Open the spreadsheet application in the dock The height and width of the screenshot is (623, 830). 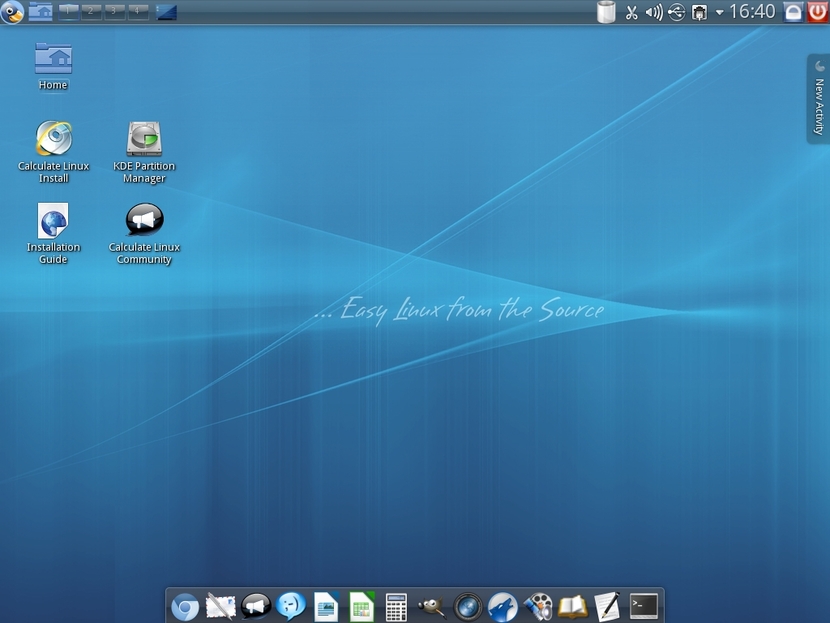tap(361, 606)
